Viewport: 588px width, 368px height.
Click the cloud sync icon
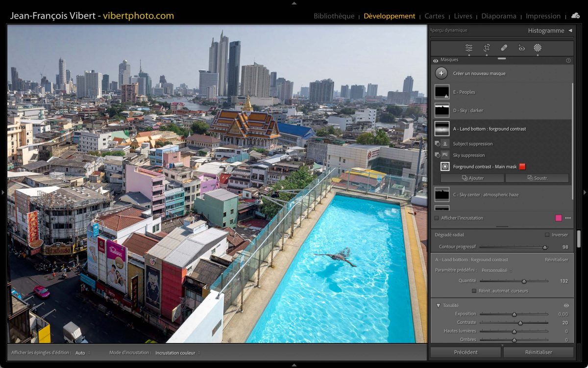575,16
